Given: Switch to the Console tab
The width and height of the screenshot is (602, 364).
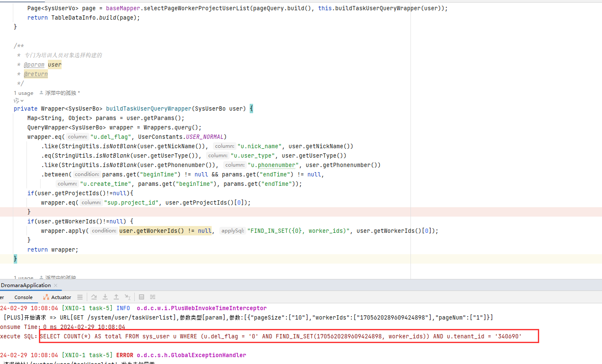Looking at the screenshot, I should tap(24, 297).
